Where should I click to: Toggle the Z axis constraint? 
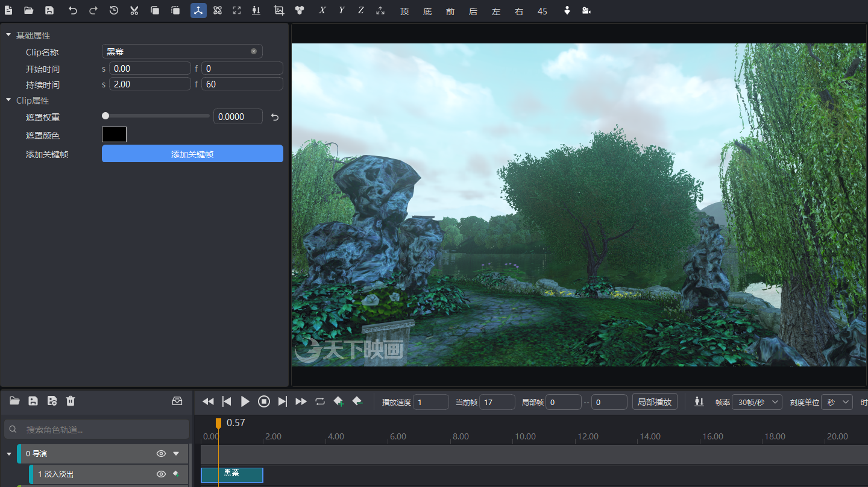point(360,10)
